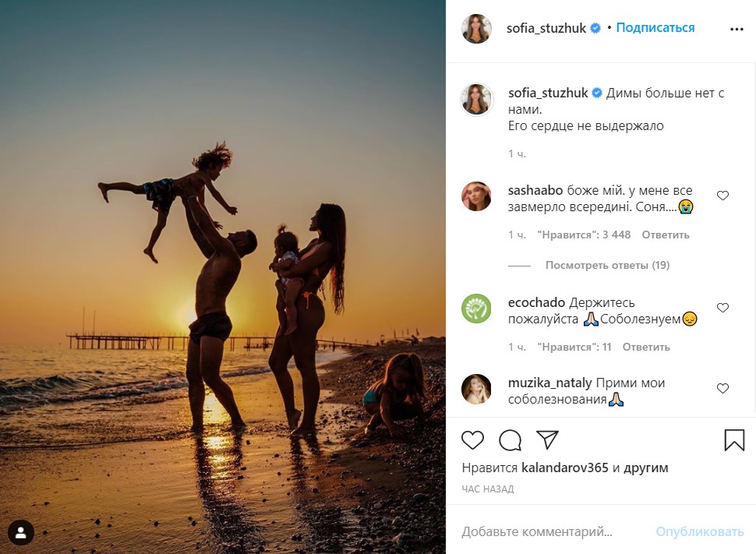Like the post with the heart icon
756x554 pixels.
click(473, 440)
